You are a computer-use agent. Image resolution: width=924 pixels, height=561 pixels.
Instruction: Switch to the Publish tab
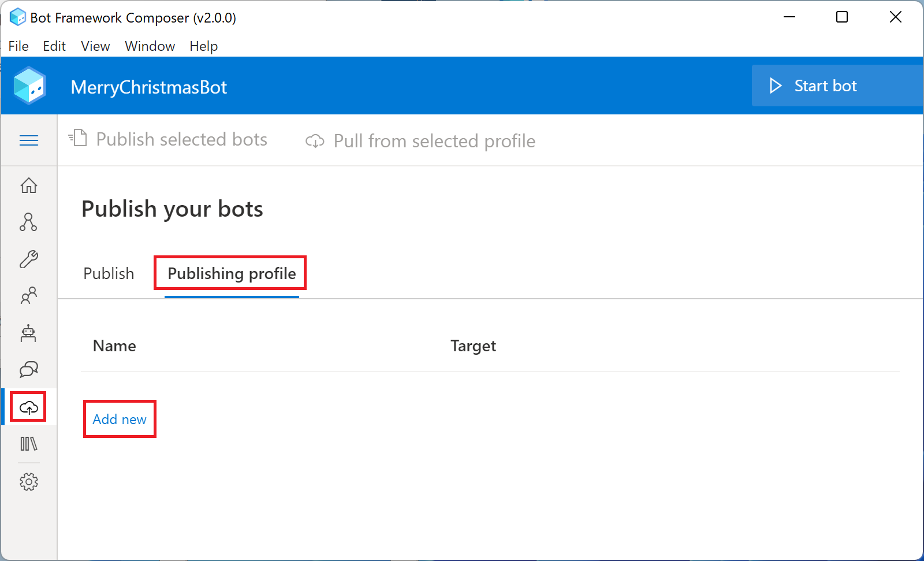[109, 273]
